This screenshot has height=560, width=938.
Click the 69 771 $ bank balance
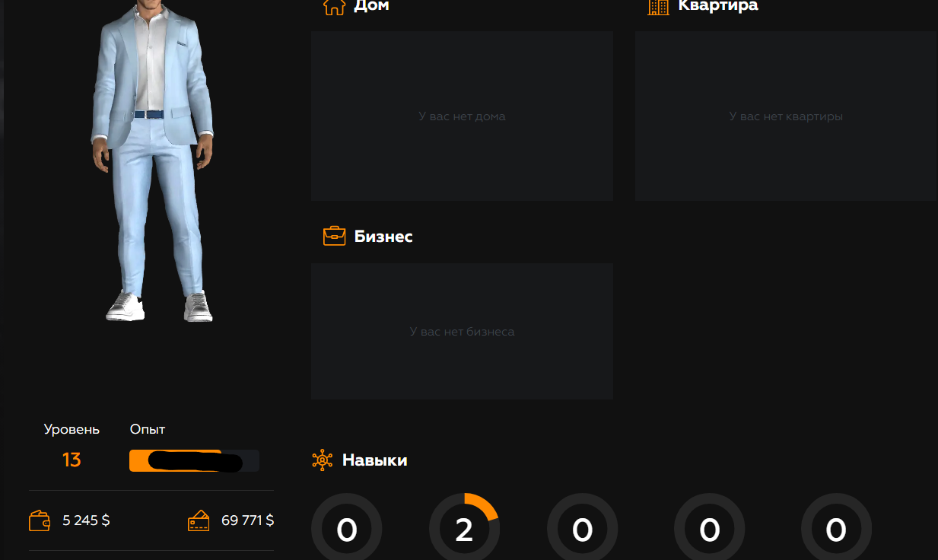(247, 520)
